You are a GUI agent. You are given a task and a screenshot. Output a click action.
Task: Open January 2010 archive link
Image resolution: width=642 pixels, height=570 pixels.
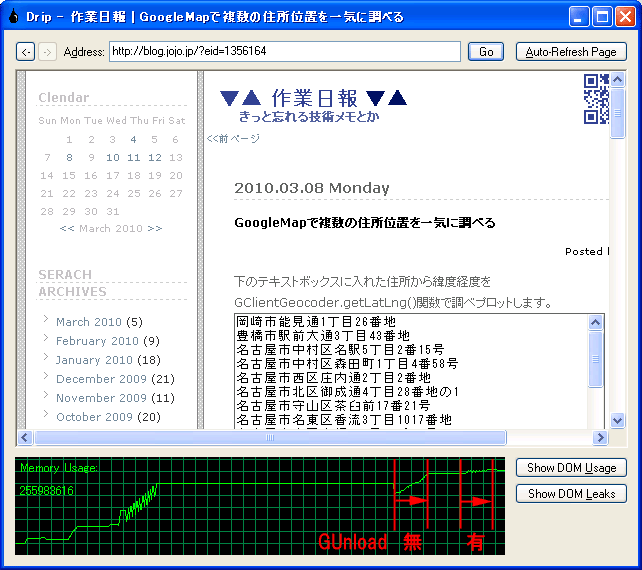[x=94, y=360]
